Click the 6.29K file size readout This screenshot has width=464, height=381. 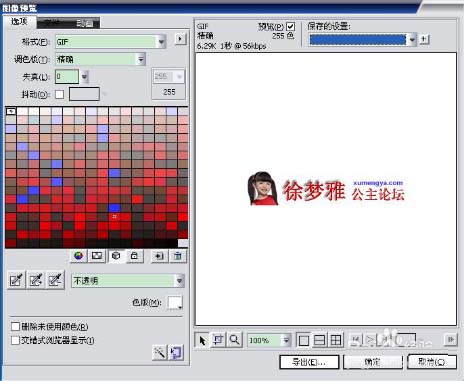coord(206,46)
